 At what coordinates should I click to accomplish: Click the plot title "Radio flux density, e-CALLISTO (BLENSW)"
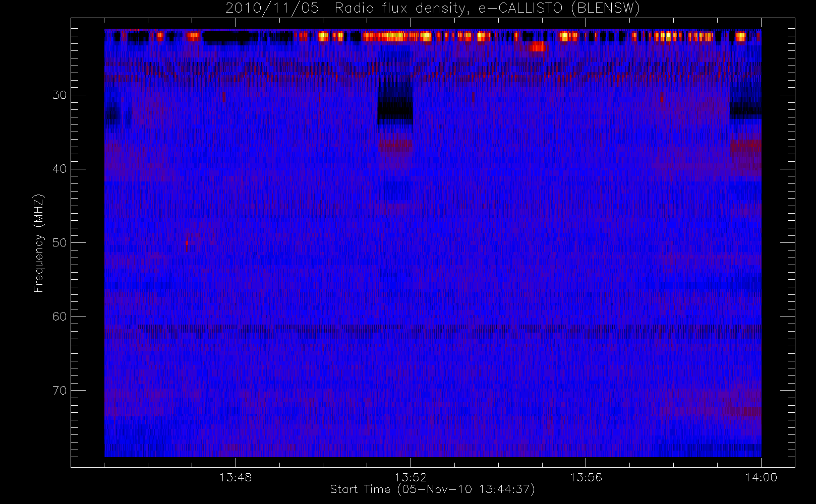[487, 9]
